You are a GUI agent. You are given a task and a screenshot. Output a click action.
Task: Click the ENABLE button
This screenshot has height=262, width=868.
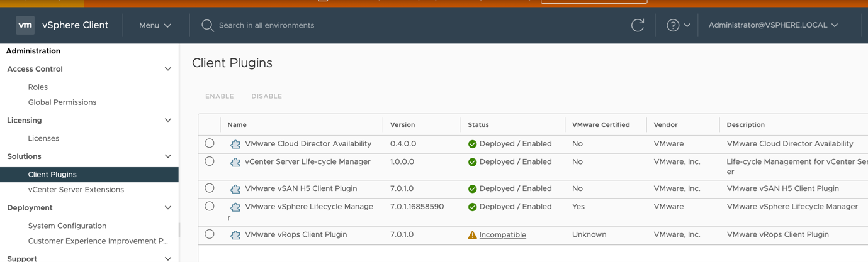pyautogui.click(x=219, y=96)
